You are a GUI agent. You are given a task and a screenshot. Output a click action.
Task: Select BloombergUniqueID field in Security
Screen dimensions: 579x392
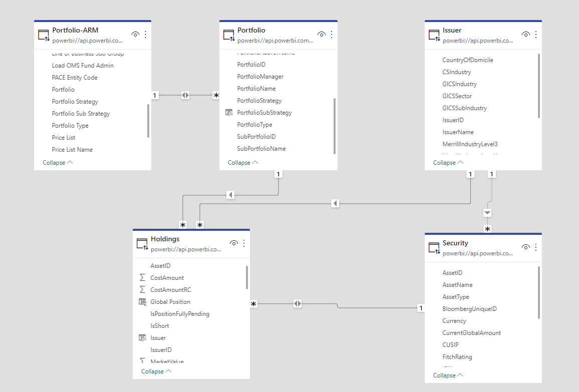pyautogui.click(x=470, y=309)
